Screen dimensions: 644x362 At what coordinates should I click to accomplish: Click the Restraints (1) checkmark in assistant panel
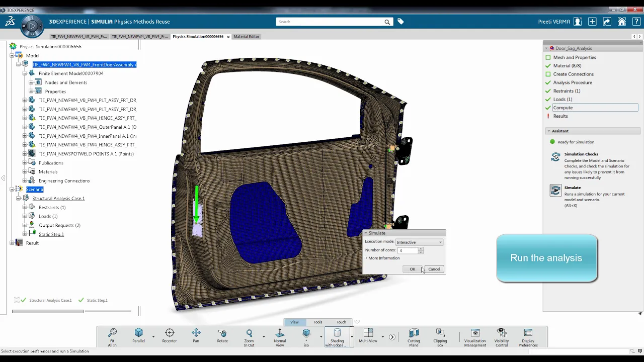548,91
